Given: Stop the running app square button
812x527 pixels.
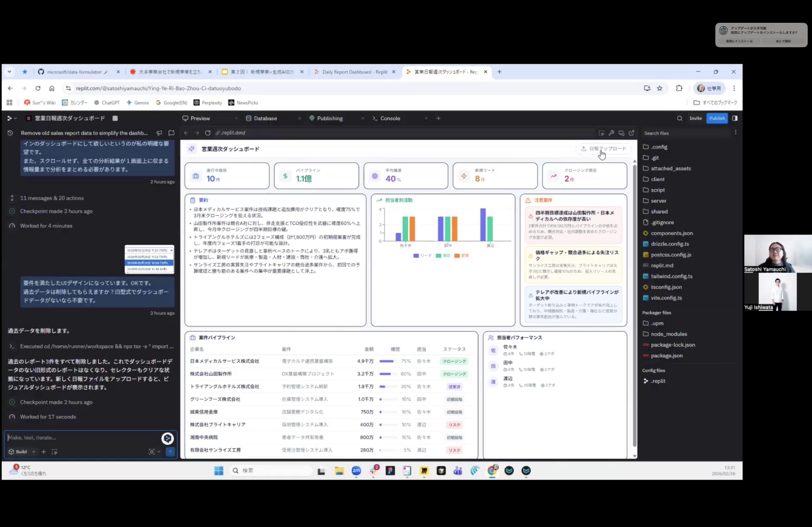Looking at the screenshot, I should 115,118.
